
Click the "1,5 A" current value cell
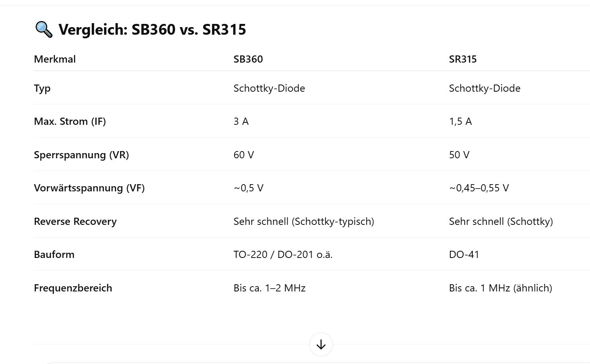(x=460, y=122)
